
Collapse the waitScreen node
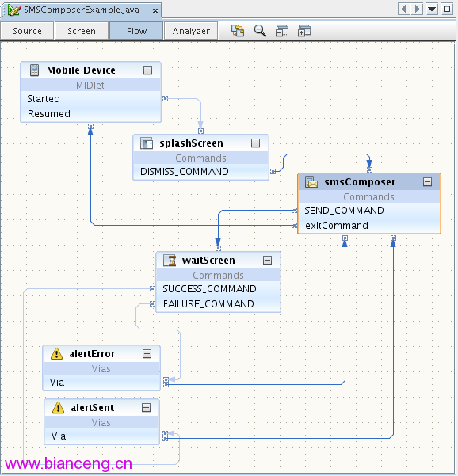268,260
